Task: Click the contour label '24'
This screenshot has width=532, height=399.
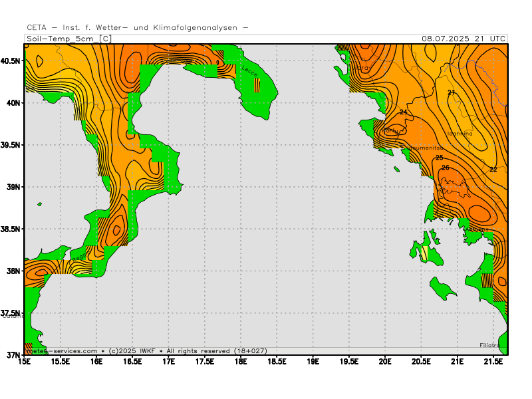Action: [403, 112]
